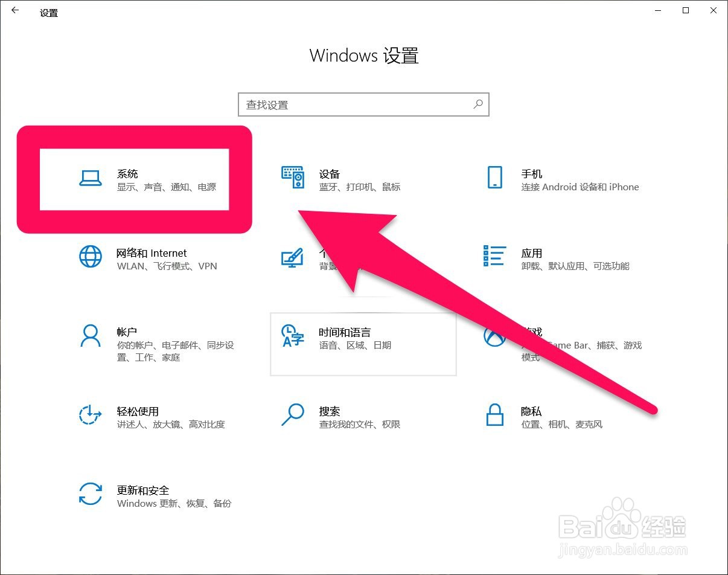The width and height of the screenshot is (728, 575).
Task: Open the Network globe icon
Action: click(x=91, y=257)
